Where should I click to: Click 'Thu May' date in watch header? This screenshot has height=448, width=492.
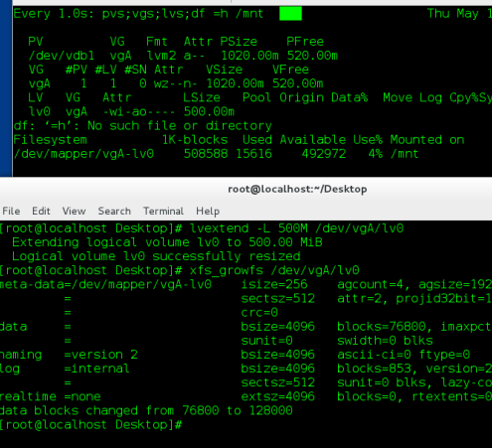(x=453, y=14)
